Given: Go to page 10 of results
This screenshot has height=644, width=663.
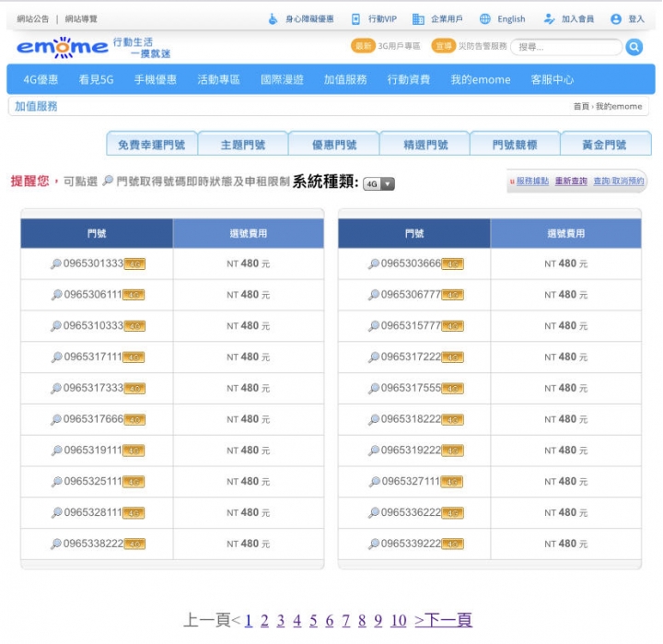Looking at the screenshot, I should (x=399, y=620).
